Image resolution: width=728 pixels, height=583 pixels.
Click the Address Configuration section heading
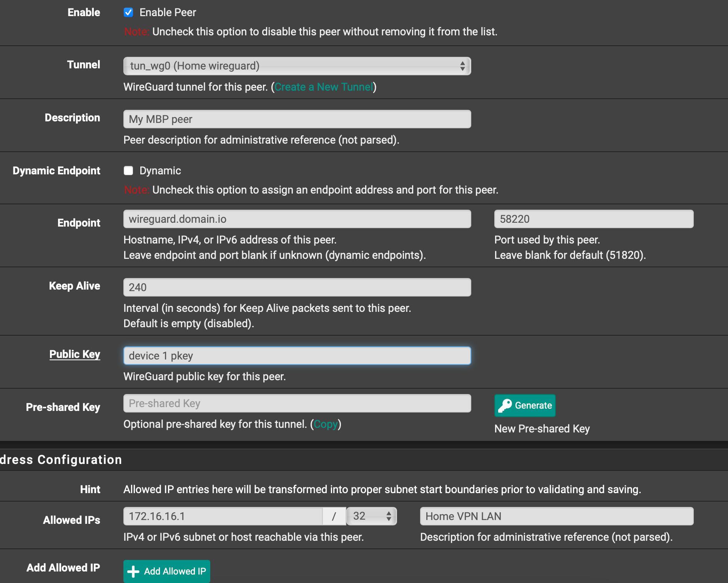pos(61,460)
